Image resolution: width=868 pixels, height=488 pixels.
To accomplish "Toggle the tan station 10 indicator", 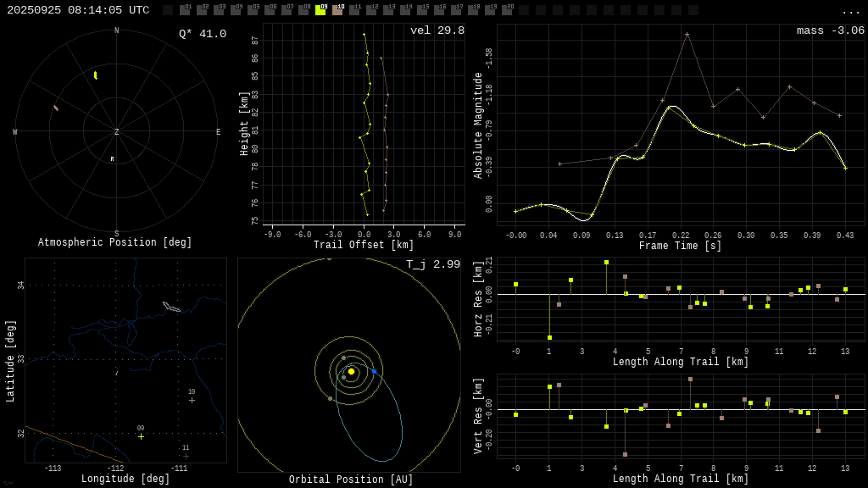I will point(337,11).
